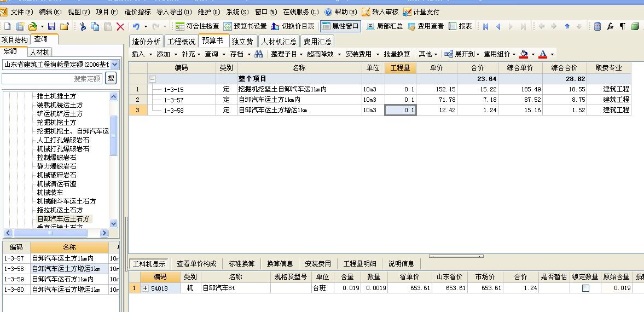Open dropdown arrow next to Open folder

(42, 27)
